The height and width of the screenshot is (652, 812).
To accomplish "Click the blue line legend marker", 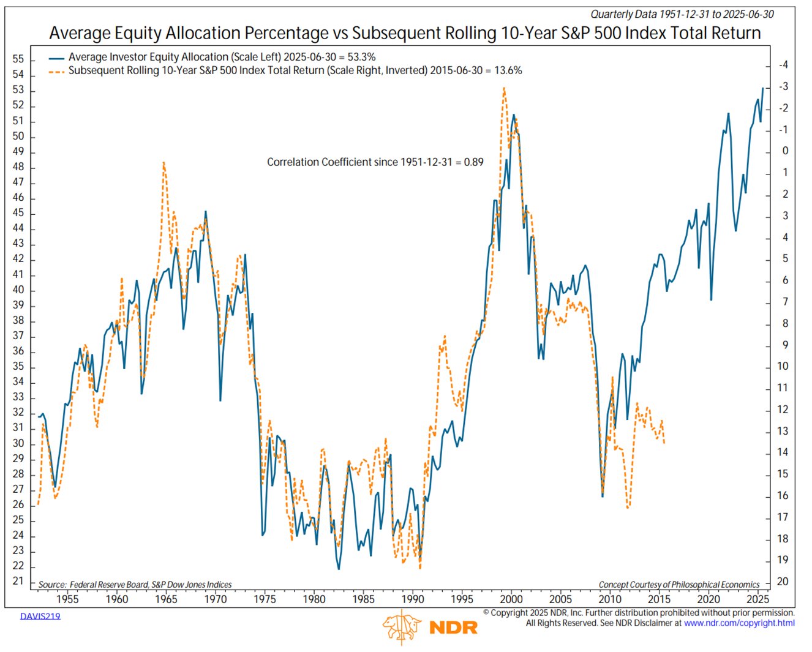I will [56, 58].
